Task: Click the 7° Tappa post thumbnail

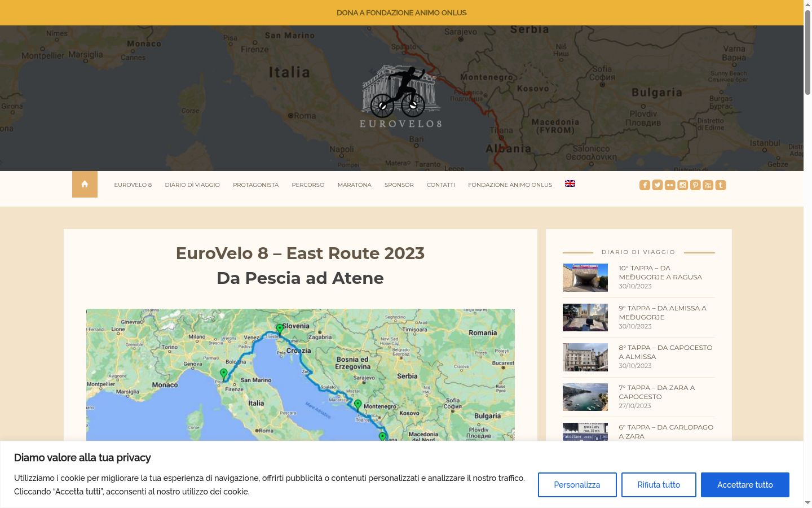Action: 585,397
